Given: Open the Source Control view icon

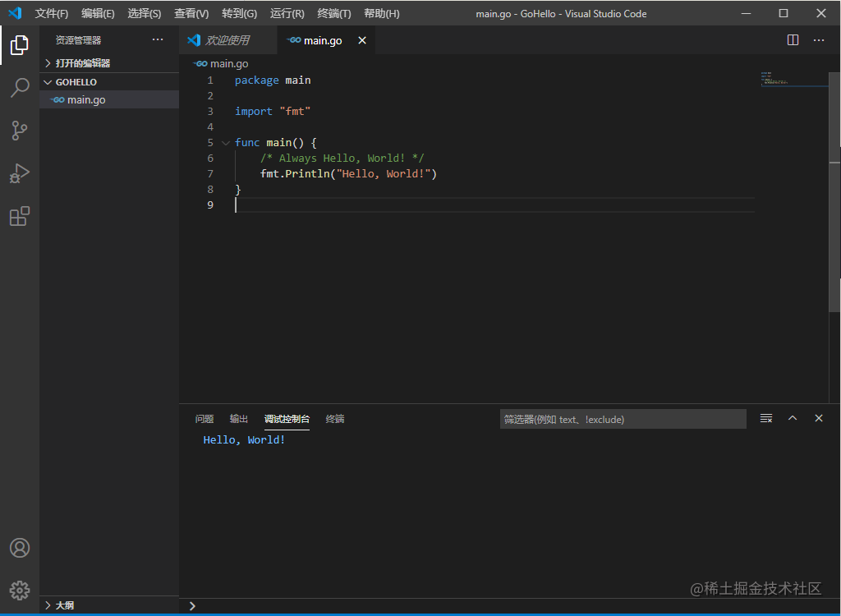Looking at the screenshot, I should [x=20, y=131].
